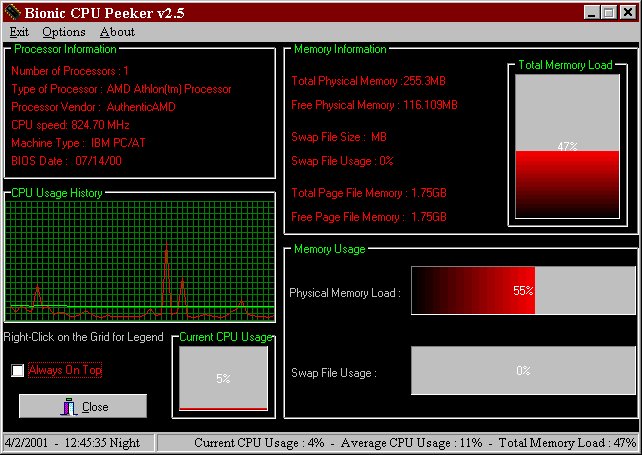Viewport: 642px width, 455px height.
Task: Click the 'Memory Usage' group label
Action: (330, 249)
